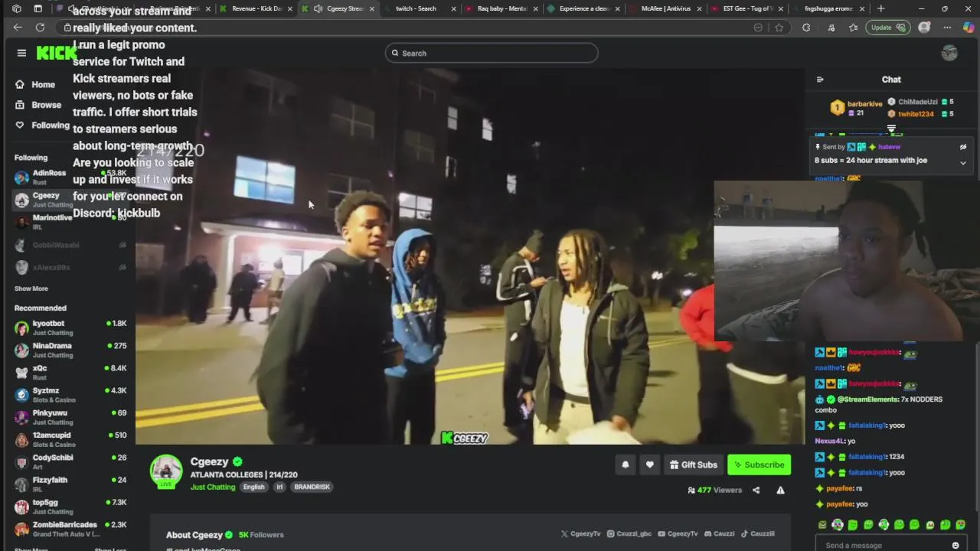
Task: Bookmark page with browser star icon
Action: 779,28
